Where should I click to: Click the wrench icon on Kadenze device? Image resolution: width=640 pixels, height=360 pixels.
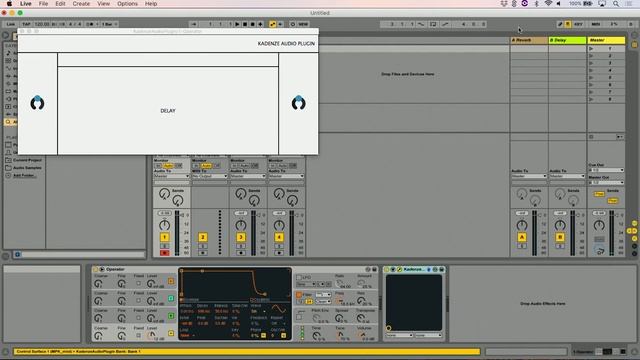(400, 269)
